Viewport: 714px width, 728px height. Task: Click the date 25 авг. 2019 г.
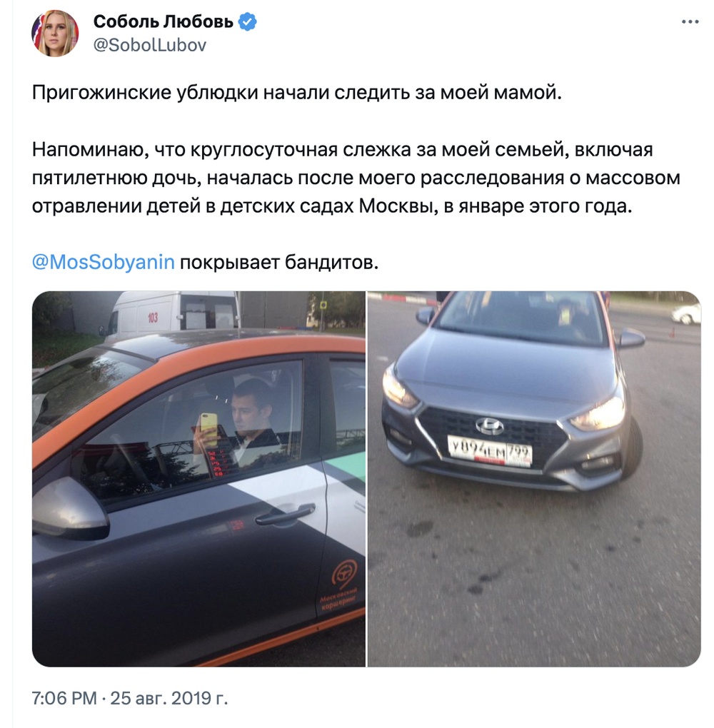tap(169, 698)
